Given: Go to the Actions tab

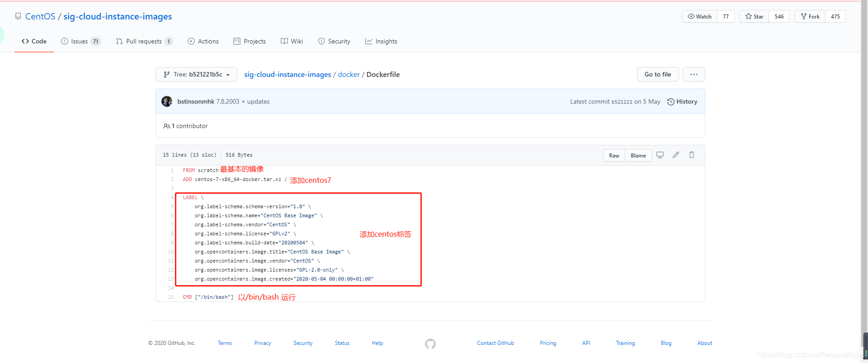Looking at the screenshot, I should [x=203, y=41].
